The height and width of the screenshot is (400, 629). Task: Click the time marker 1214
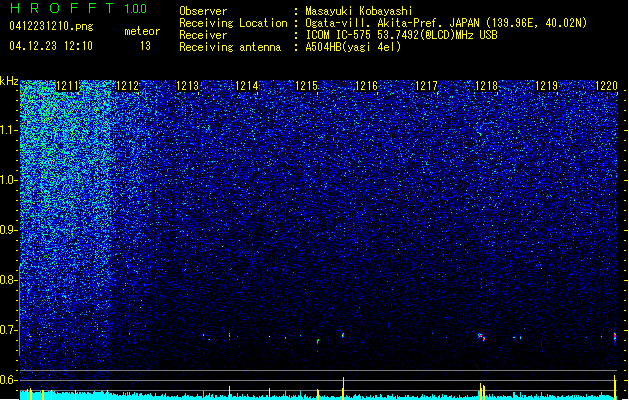[246, 86]
